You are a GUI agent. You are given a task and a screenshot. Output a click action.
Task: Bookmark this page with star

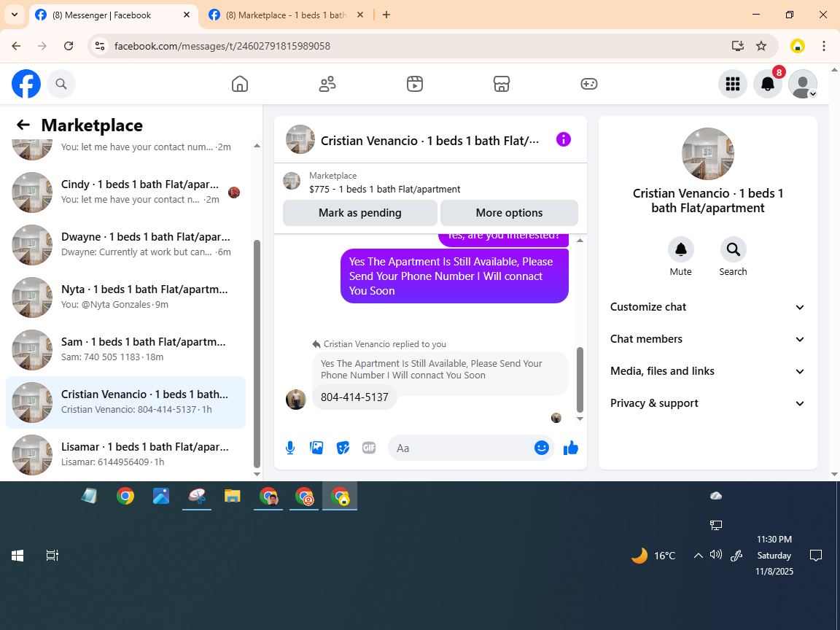click(761, 46)
